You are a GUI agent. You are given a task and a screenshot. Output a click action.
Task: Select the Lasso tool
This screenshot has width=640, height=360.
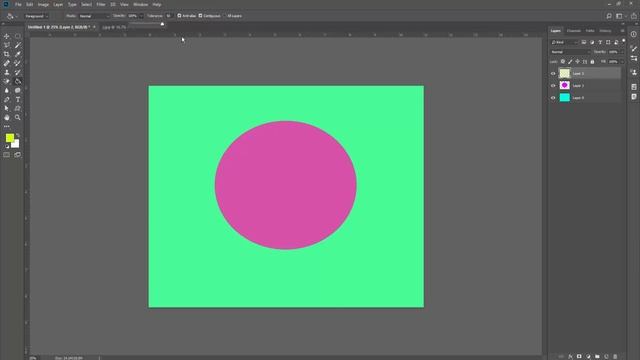[x=7, y=45]
